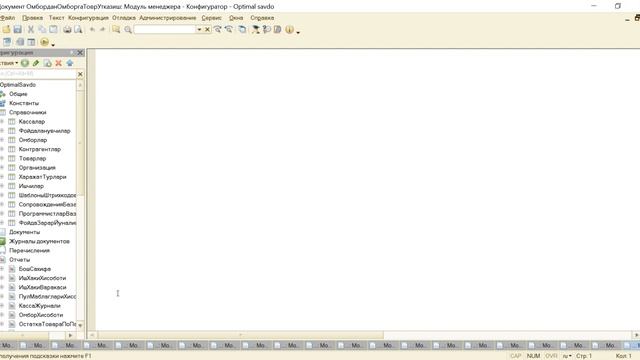This screenshot has width=640, height=360.
Task: Open the Сервис menu
Action: click(211, 18)
